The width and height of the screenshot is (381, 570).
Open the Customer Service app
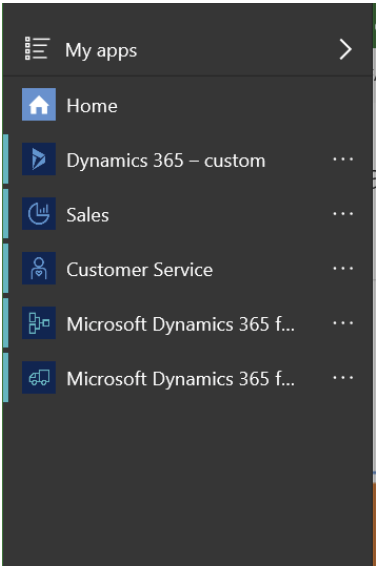coord(140,270)
